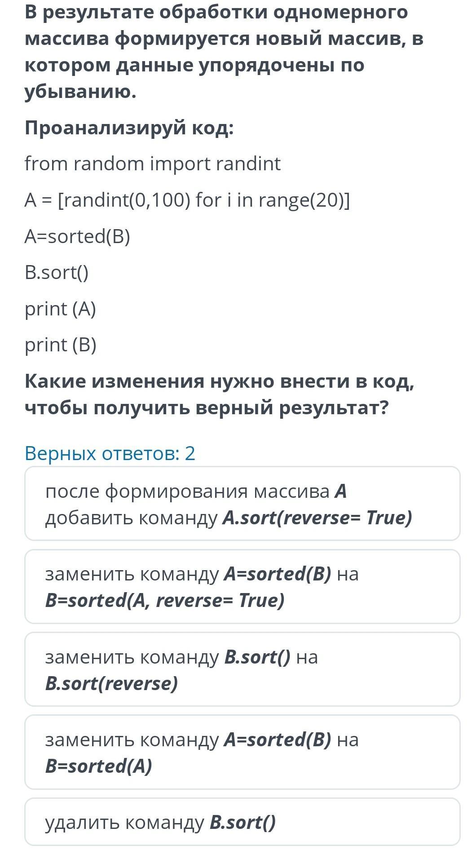Select the option to delete command B.sort()
The image size is (476, 868).
[242, 822]
